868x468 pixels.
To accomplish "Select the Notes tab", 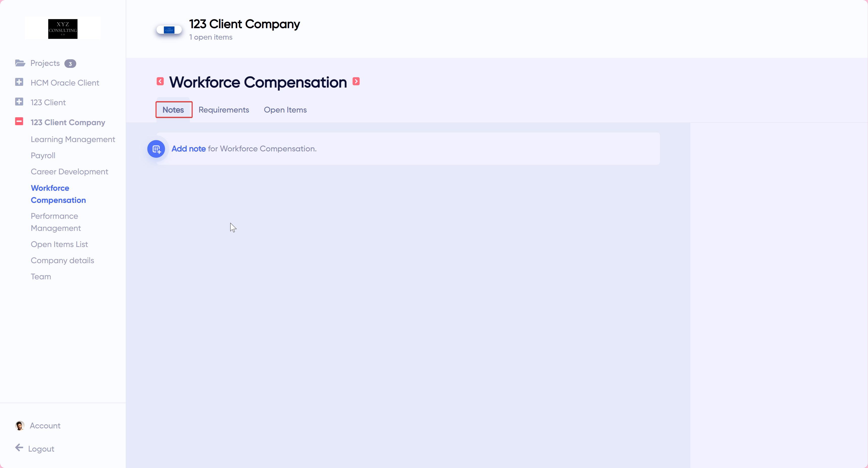I will coord(173,110).
